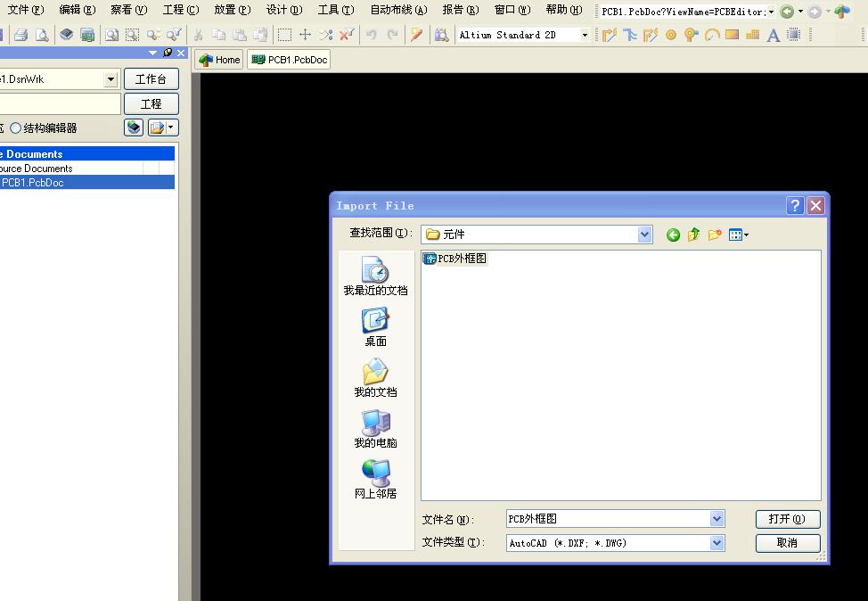Click the Redo arrow icon

point(392,35)
